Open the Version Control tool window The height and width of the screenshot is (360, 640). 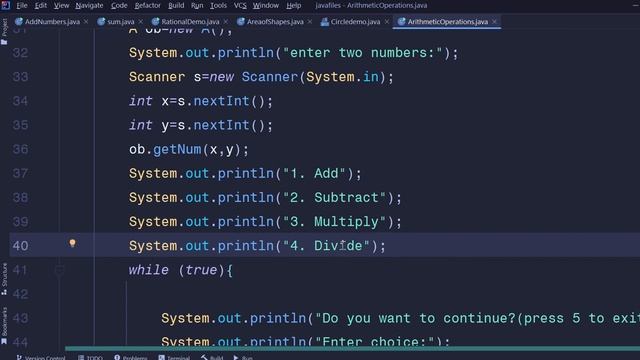[41, 358]
